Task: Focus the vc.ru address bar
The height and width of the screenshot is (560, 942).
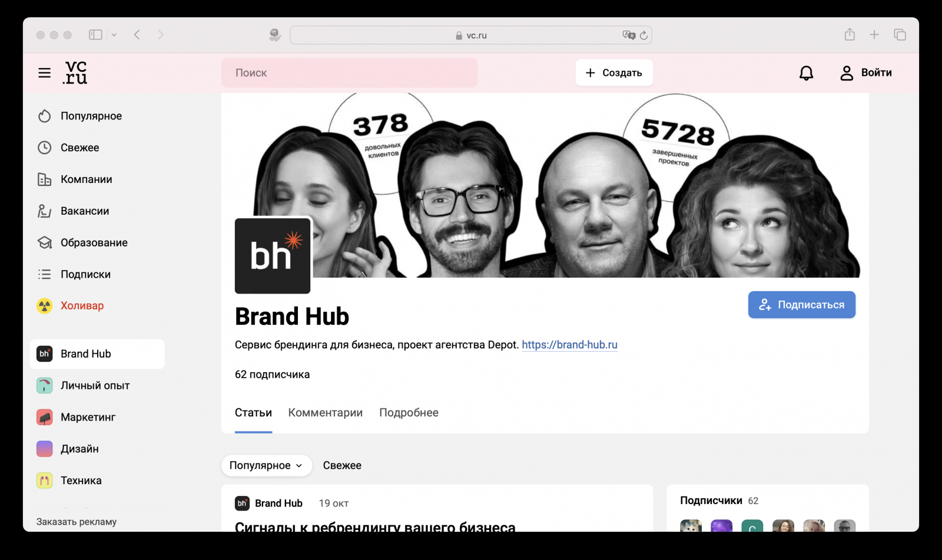Action: click(x=470, y=35)
